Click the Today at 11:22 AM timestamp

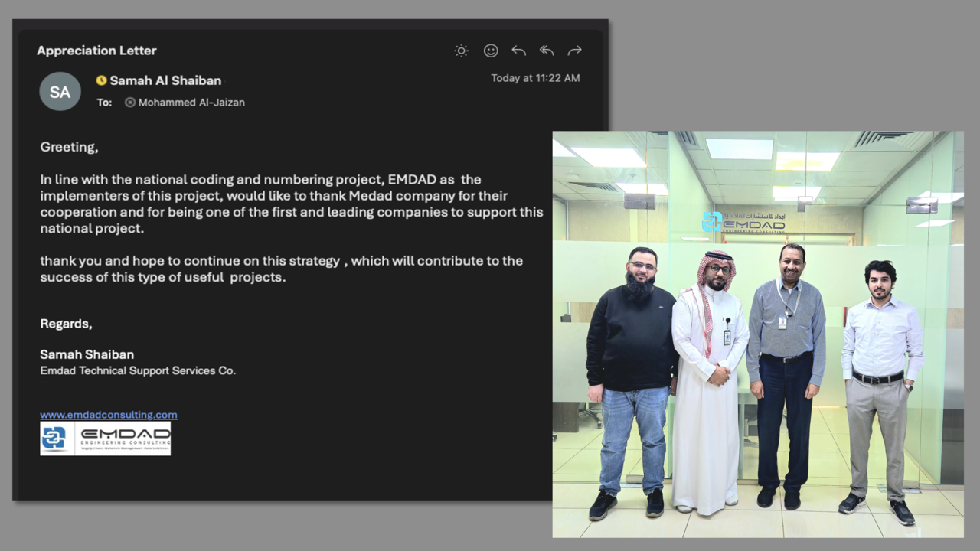coord(535,78)
